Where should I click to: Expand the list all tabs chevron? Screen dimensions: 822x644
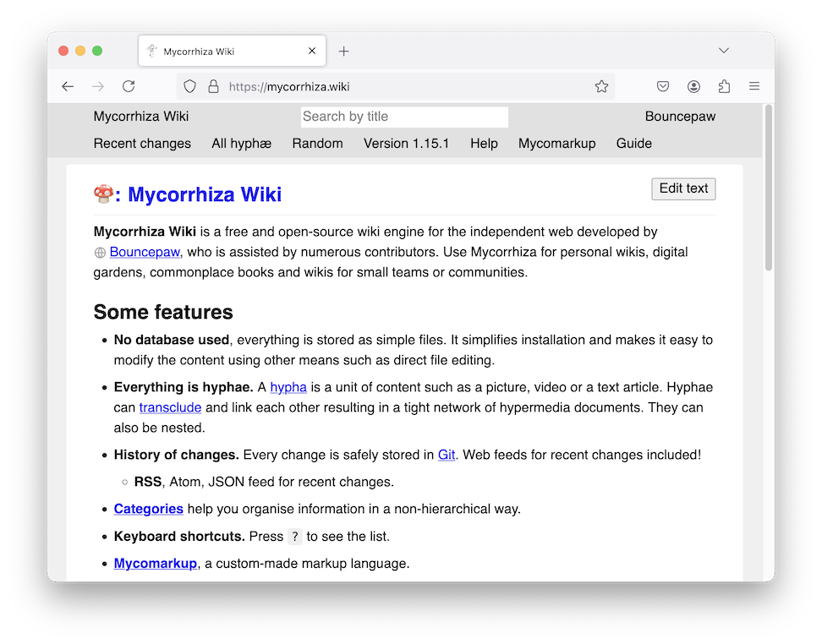(x=723, y=51)
